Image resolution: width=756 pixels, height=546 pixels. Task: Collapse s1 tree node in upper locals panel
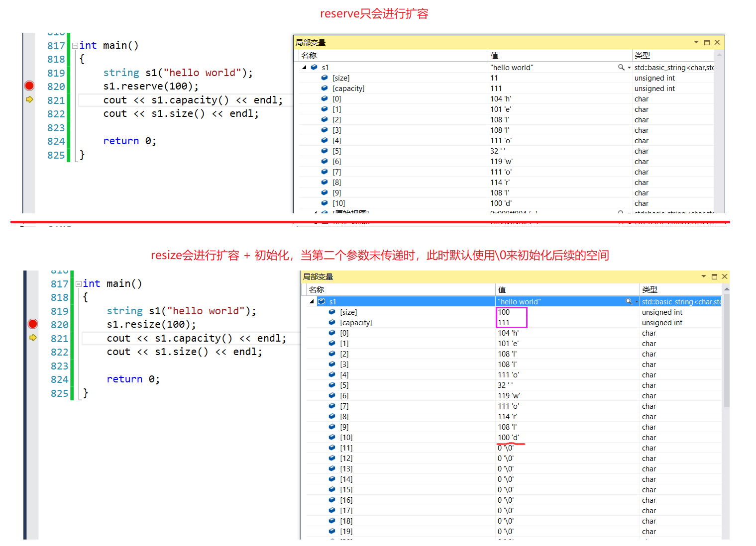coord(304,67)
